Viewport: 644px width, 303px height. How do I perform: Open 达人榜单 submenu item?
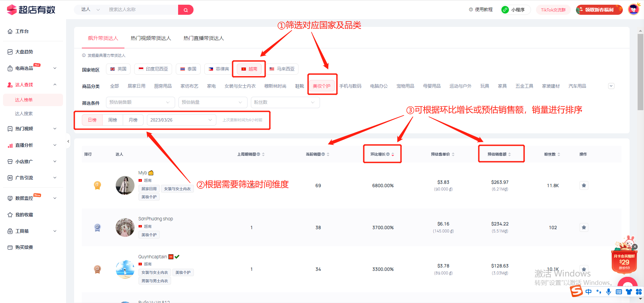coord(33,100)
